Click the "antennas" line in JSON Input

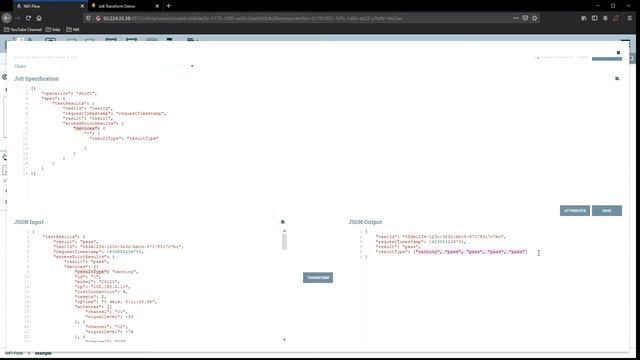pyautogui.click(x=93, y=307)
